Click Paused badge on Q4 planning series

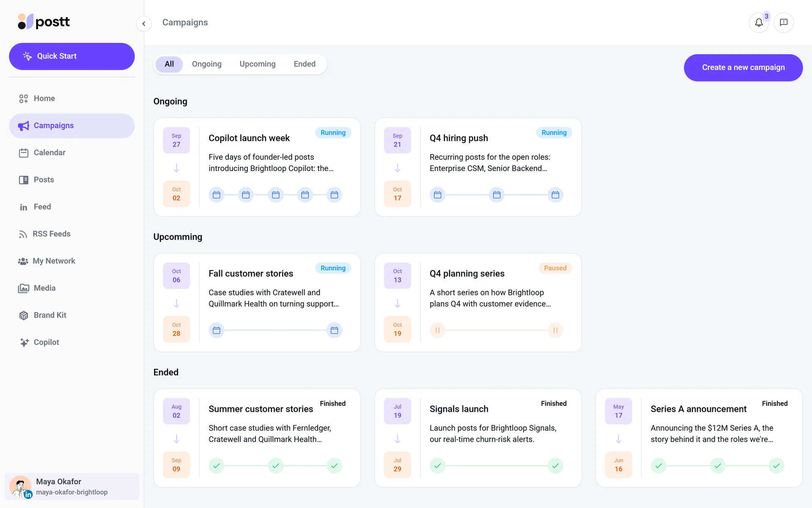555,268
